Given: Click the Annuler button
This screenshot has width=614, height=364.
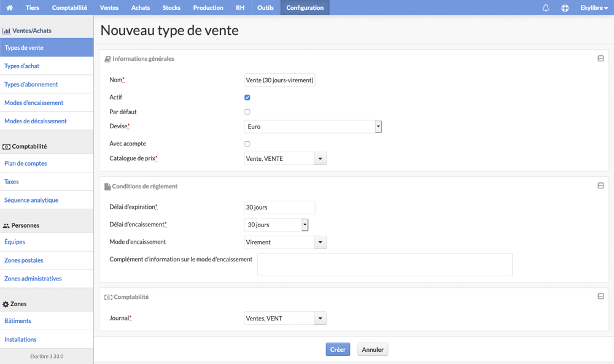Looking at the screenshot, I should (373, 349).
